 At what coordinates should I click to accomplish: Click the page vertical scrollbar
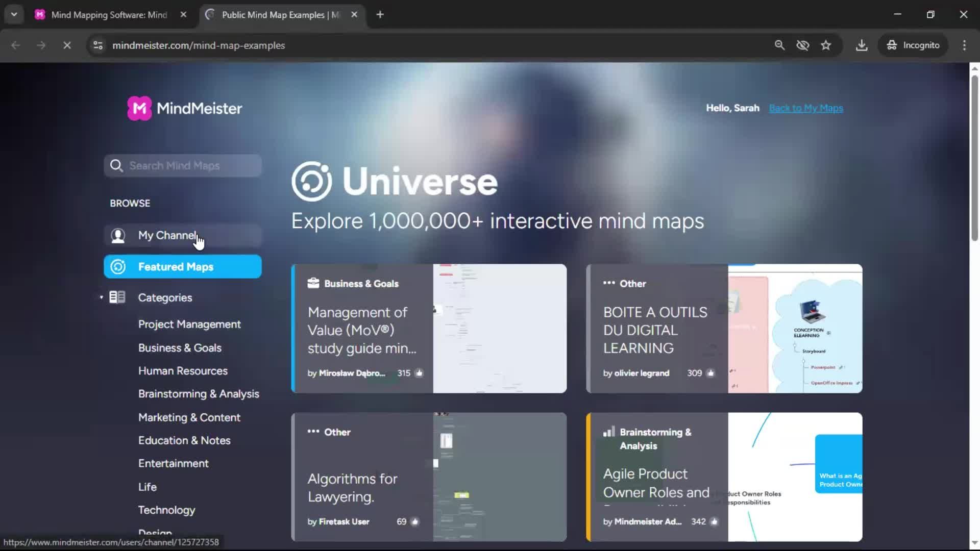point(974,158)
